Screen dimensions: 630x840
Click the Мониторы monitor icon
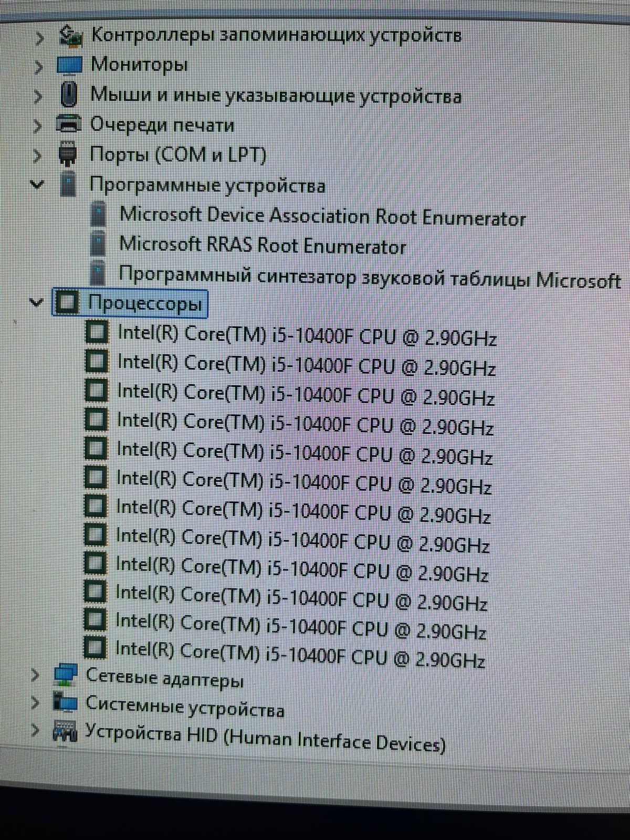69,65
